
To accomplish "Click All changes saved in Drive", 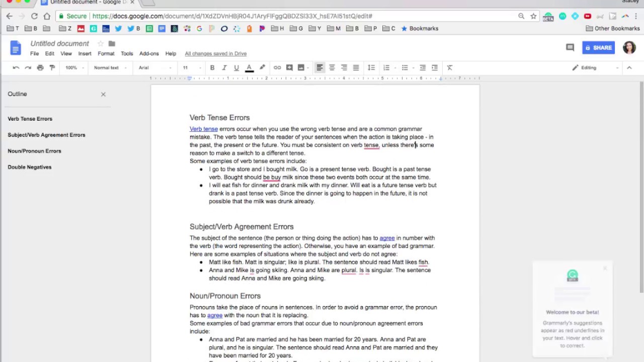I will [215, 54].
